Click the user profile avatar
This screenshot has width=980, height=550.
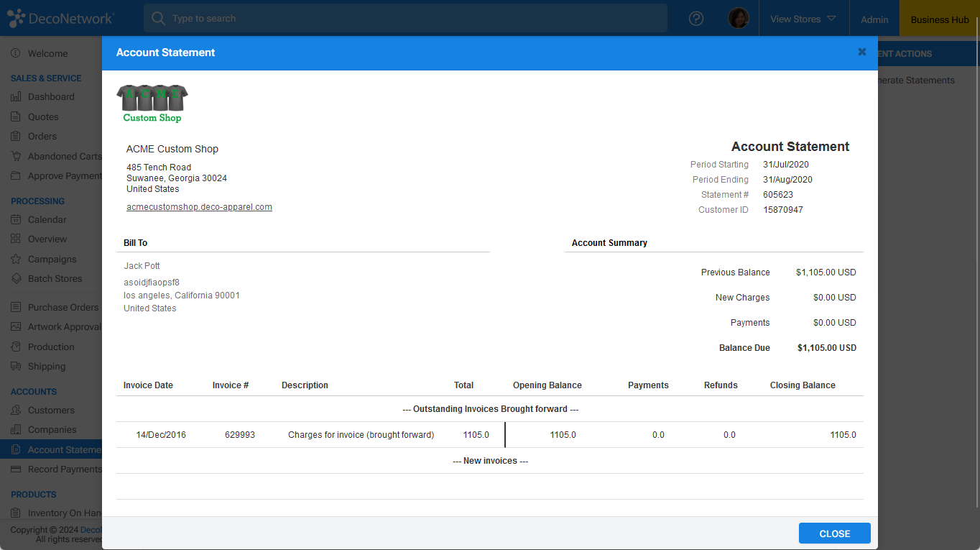[x=738, y=19]
